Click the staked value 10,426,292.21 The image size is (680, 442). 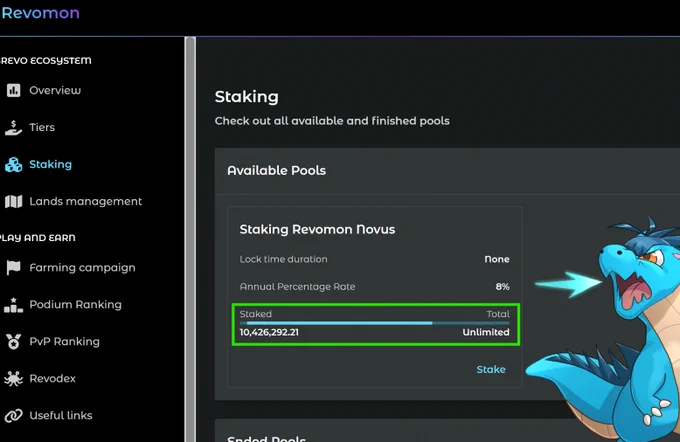tap(269, 332)
